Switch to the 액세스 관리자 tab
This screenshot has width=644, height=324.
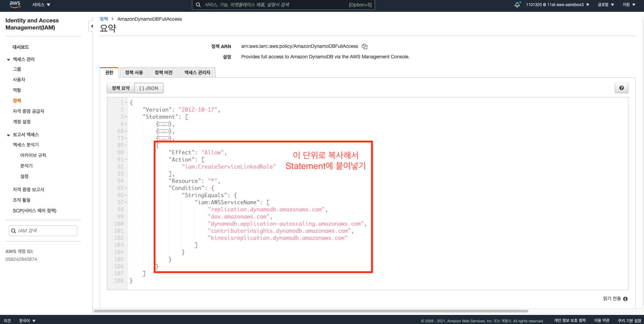coord(197,72)
